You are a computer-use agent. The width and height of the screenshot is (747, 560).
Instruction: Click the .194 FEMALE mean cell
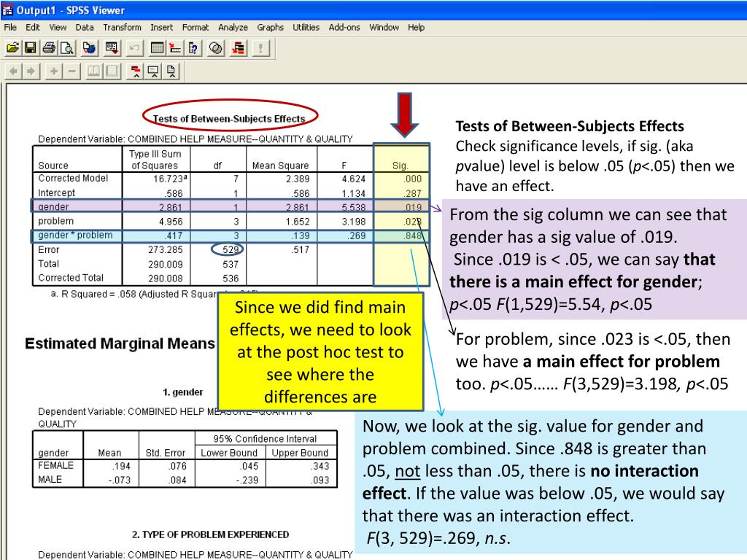click(122, 466)
